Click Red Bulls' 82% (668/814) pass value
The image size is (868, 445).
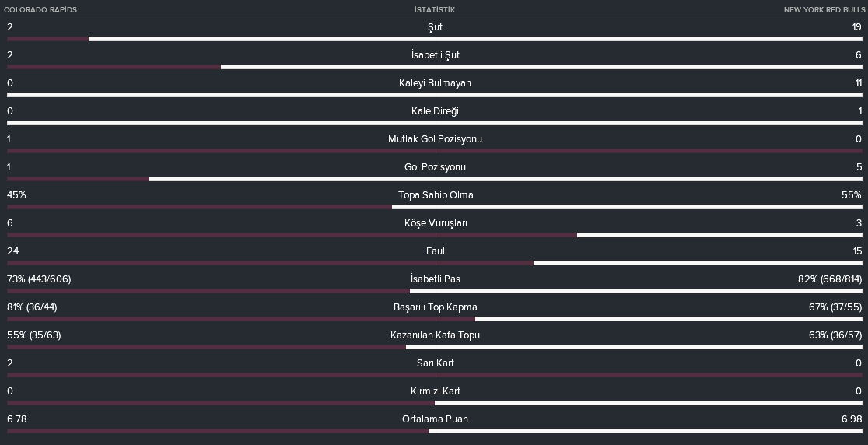coord(830,279)
